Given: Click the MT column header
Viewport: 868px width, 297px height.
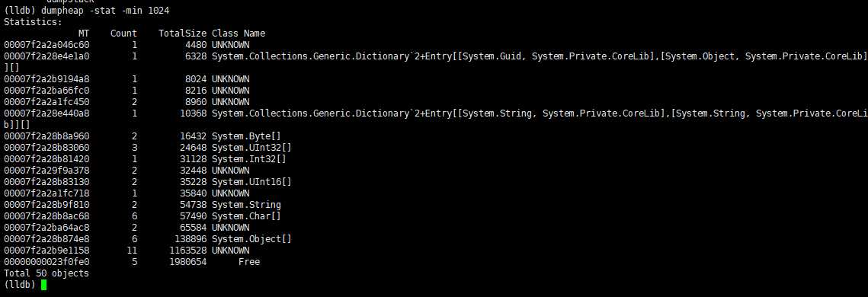Looking at the screenshot, I should 84,34.
